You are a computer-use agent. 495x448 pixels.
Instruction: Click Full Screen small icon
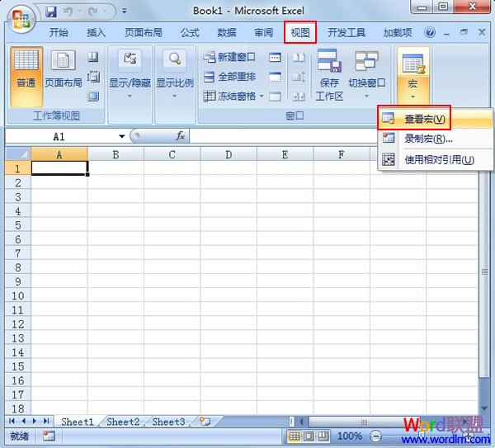pos(93,97)
